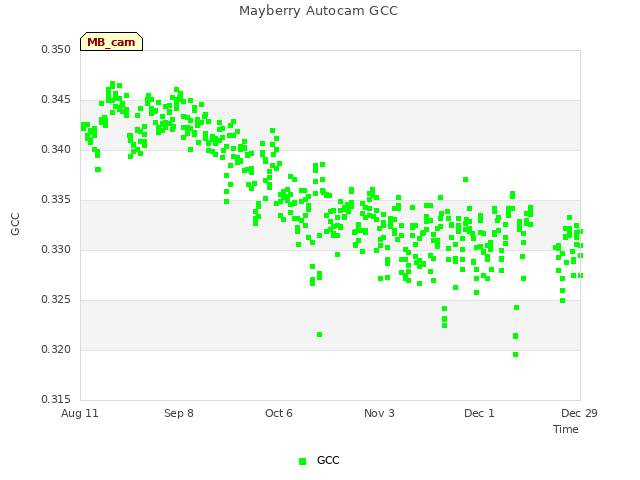The height and width of the screenshot is (480, 640).
Task: Click the Nov 3 x-axis label
Action: 379,413
